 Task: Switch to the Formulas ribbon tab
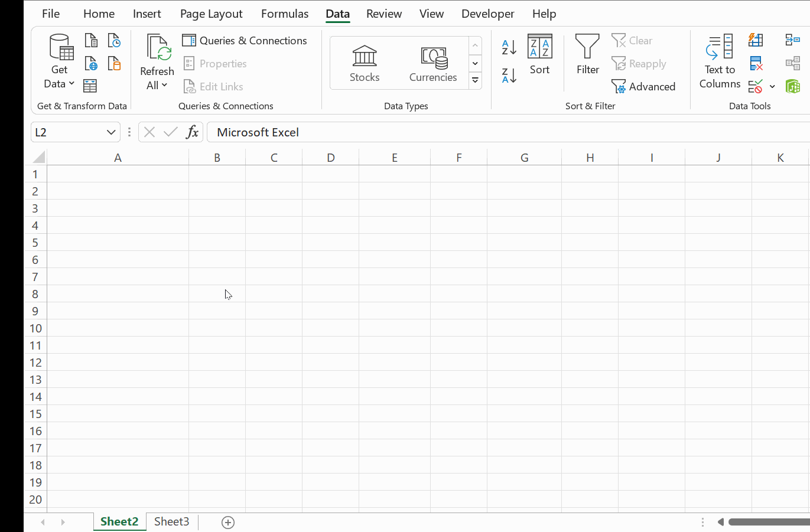click(284, 13)
